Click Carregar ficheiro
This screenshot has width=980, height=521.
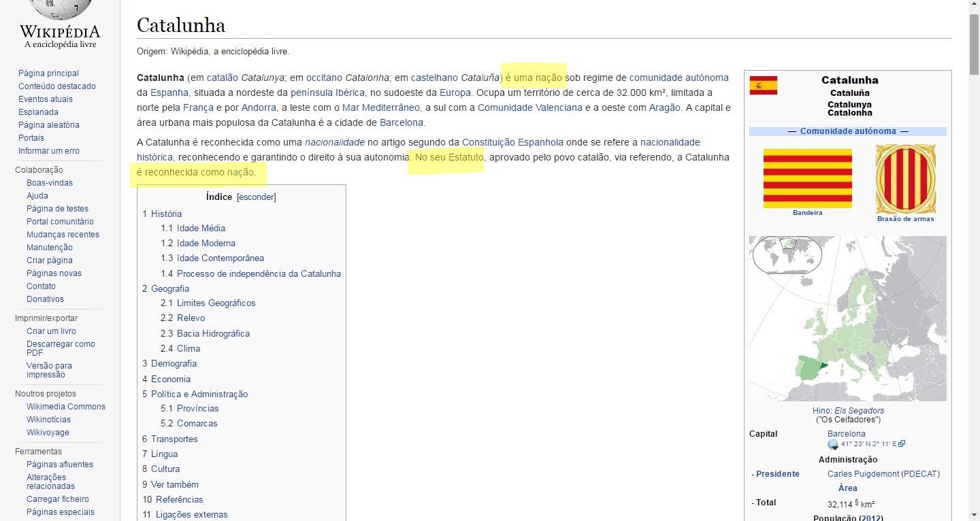(x=58, y=499)
